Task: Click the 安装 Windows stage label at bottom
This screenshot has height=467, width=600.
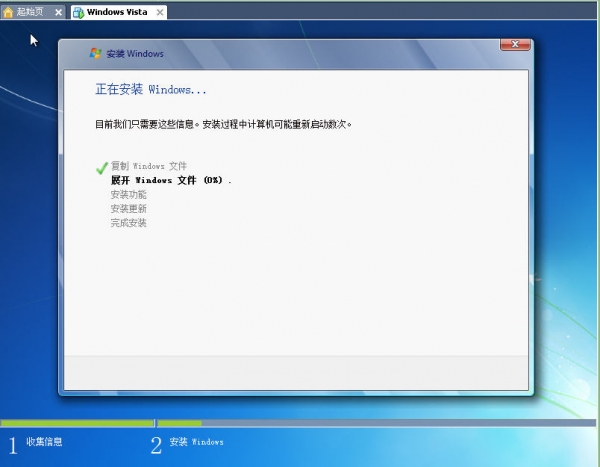Action: tap(196, 442)
